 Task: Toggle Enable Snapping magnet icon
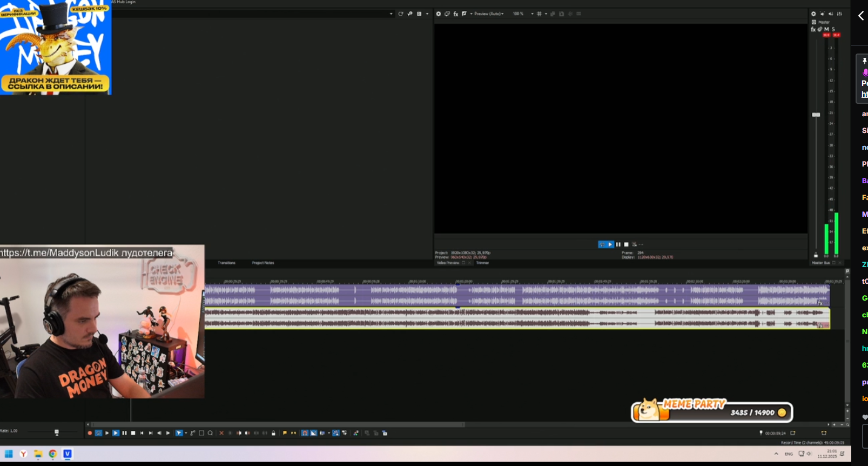pyautogui.click(x=305, y=433)
